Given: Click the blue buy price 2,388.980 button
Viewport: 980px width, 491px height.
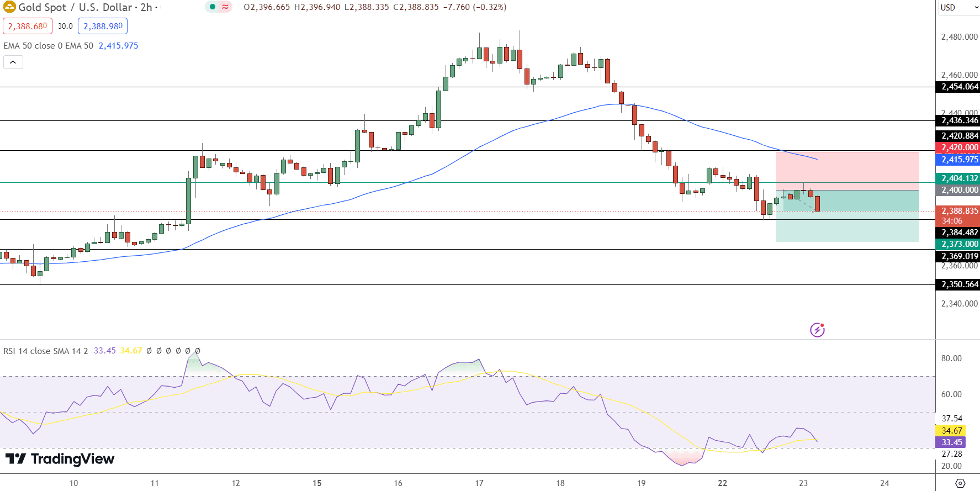Looking at the screenshot, I should point(103,26).
